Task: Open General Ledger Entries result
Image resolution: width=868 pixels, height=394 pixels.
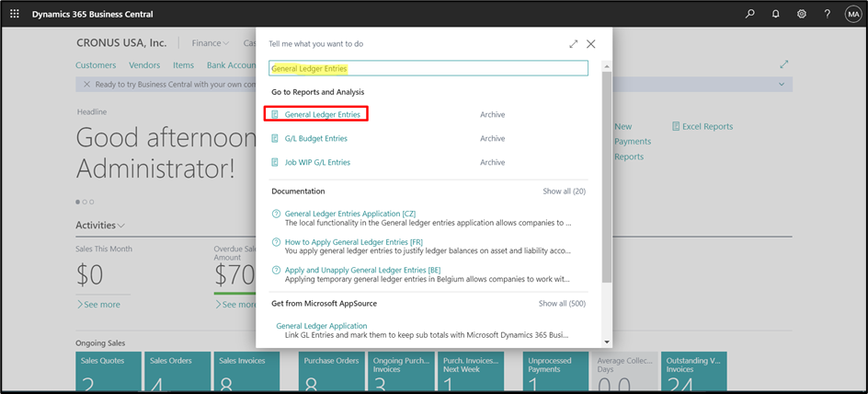Action: coord(322,115)
